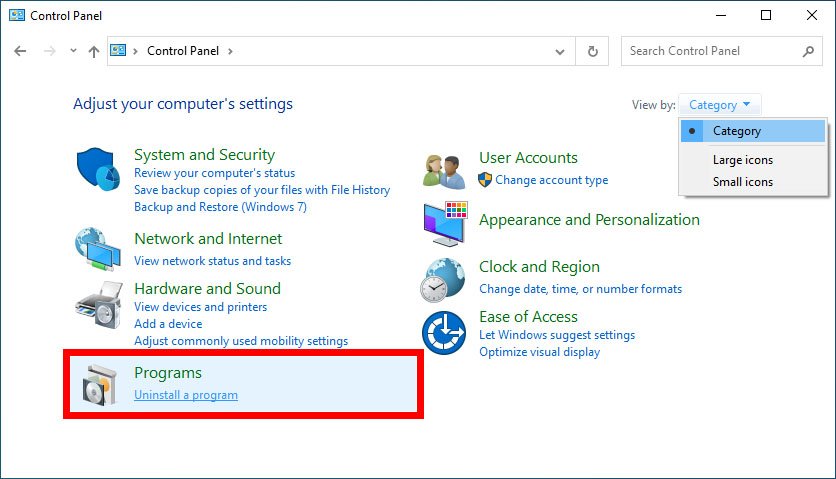Open the Backup and Restore (Windows 7) link
Screen dimensions: 836x479
220,207
